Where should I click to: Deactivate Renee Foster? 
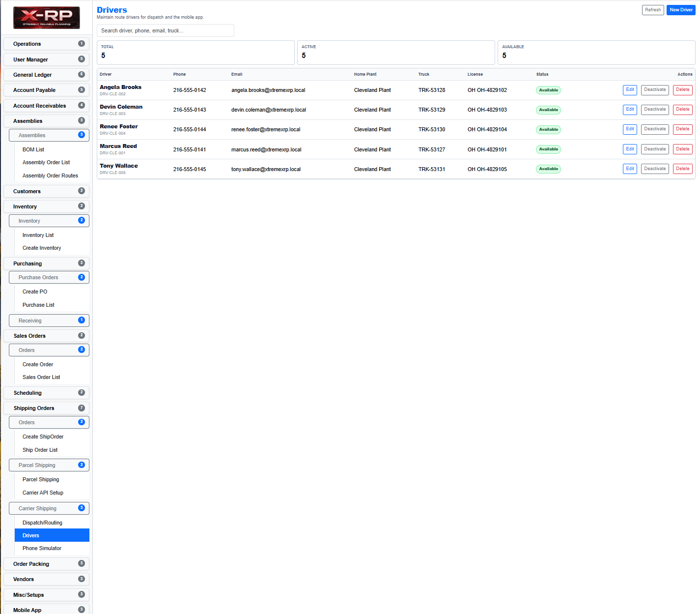(655, 129)
